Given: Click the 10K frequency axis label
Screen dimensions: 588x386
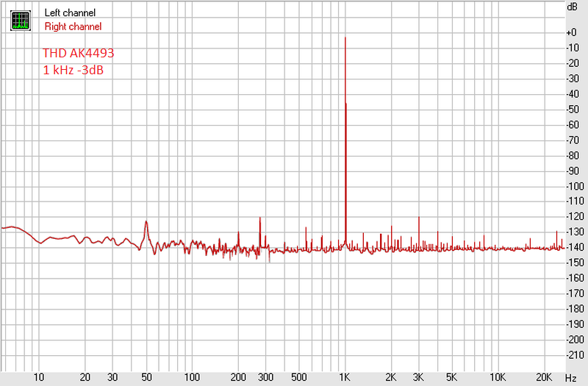Looking at the screenshot, I should 498,377.
